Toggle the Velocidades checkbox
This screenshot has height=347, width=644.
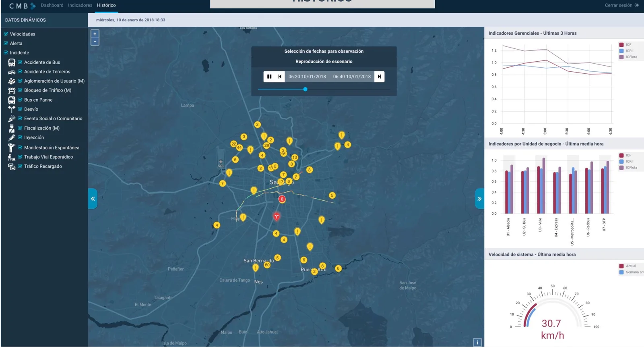click(x=6, y=34)
